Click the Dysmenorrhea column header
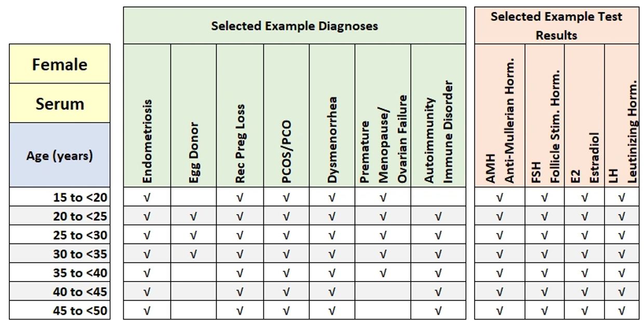Viewport: 644px width, 321px height. click(x=332, y=139)
